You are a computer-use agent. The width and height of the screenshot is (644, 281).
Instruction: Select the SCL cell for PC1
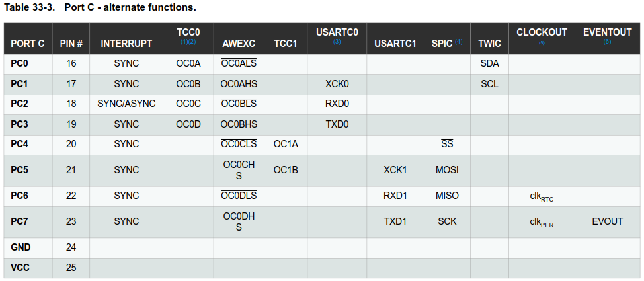tap(489, 84)
